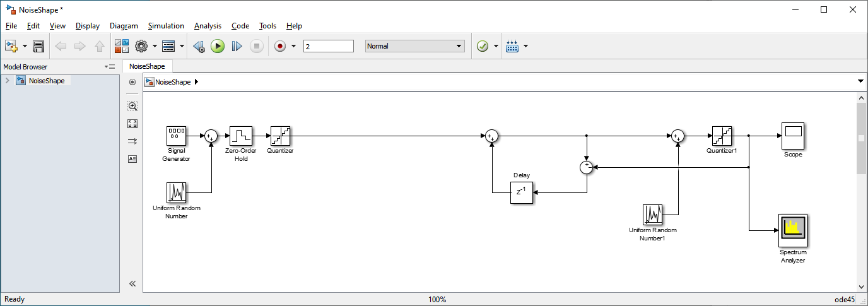Open the New Model dropdown arrow
The height and width of the screenshot is (306, 868).
point(25,46)
